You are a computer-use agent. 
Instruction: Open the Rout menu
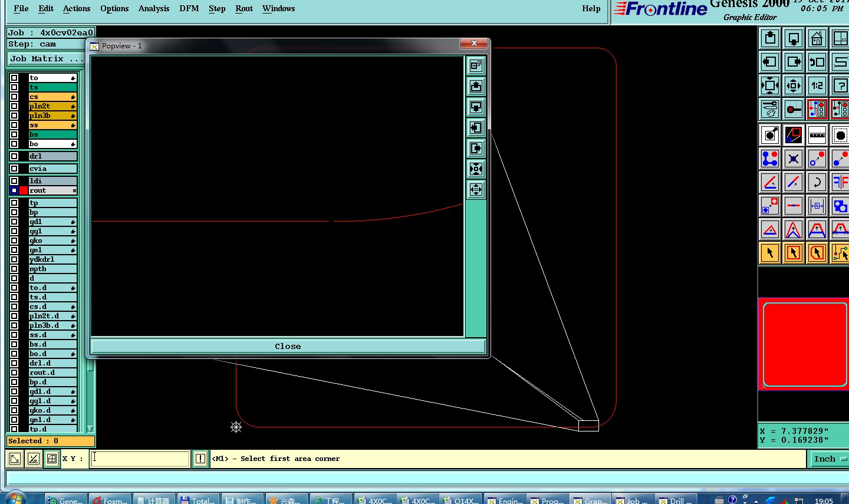point(244,8)
